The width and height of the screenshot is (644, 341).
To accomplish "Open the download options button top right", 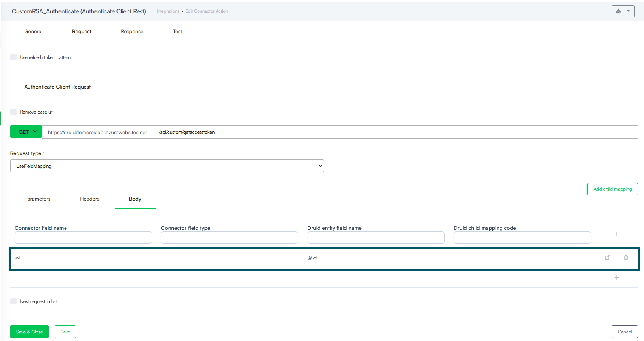I will 623,11.
